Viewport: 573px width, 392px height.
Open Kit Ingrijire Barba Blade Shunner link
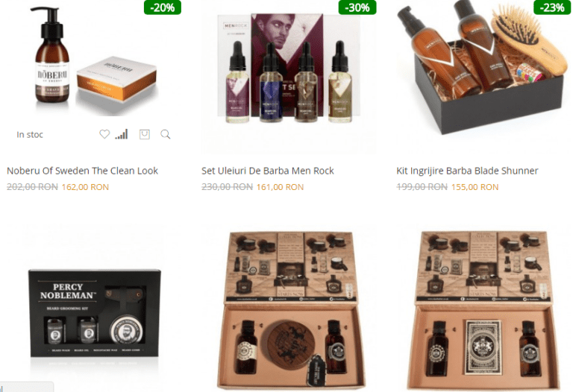coord(467,171)
